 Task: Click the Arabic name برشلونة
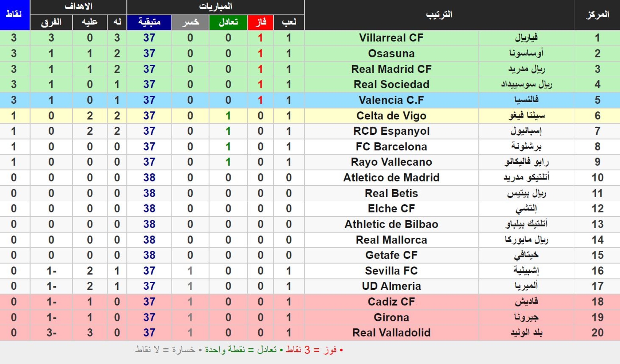[526, 147]
